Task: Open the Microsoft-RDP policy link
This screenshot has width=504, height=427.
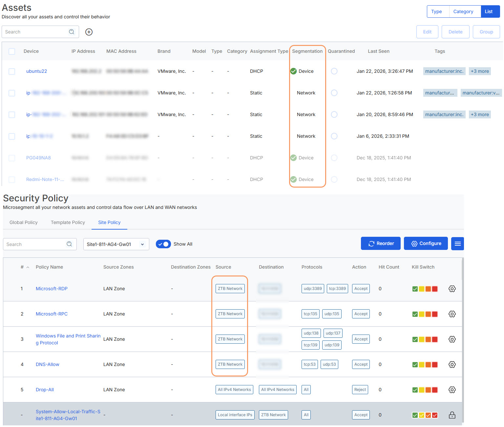Action: point(52,289)
